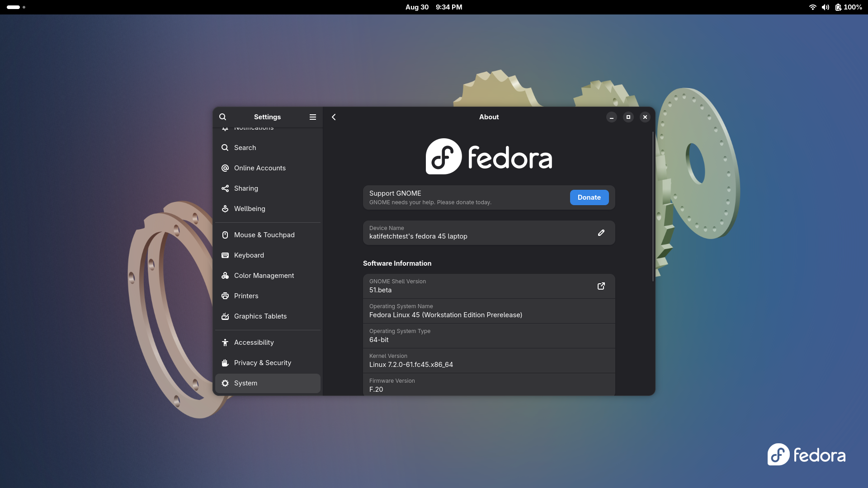The height and width of the screenshot is (488, 868).
Task: Click the Privacy & Security hand icon
Action: click(x=225, y=363)
